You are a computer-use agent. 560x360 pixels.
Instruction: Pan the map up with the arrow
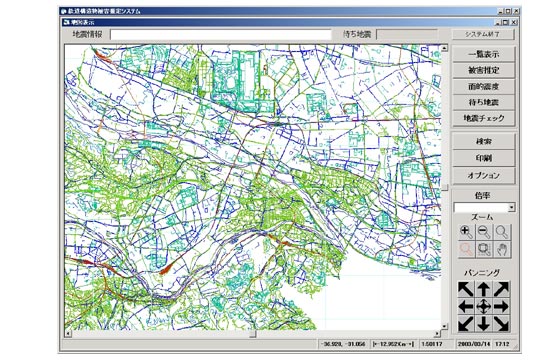coord(484,289)
